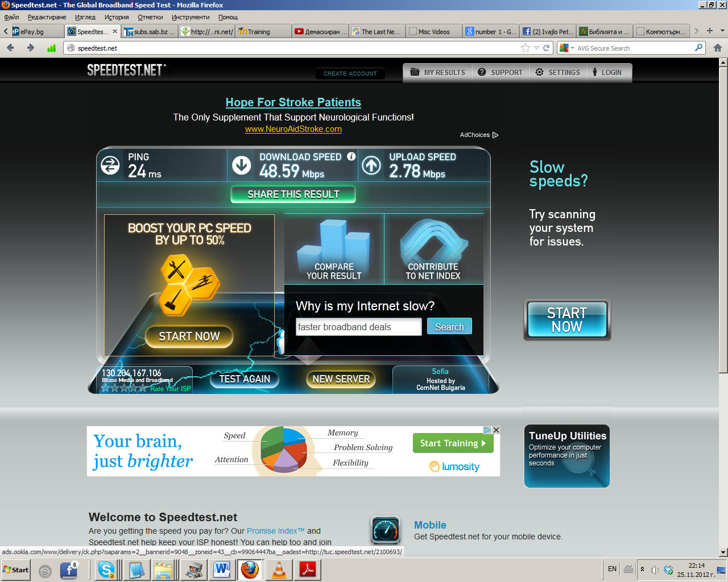This screenshot has width=728, height=582.
Task: Click the upload speed arrow icon
Action: (371, 165)
